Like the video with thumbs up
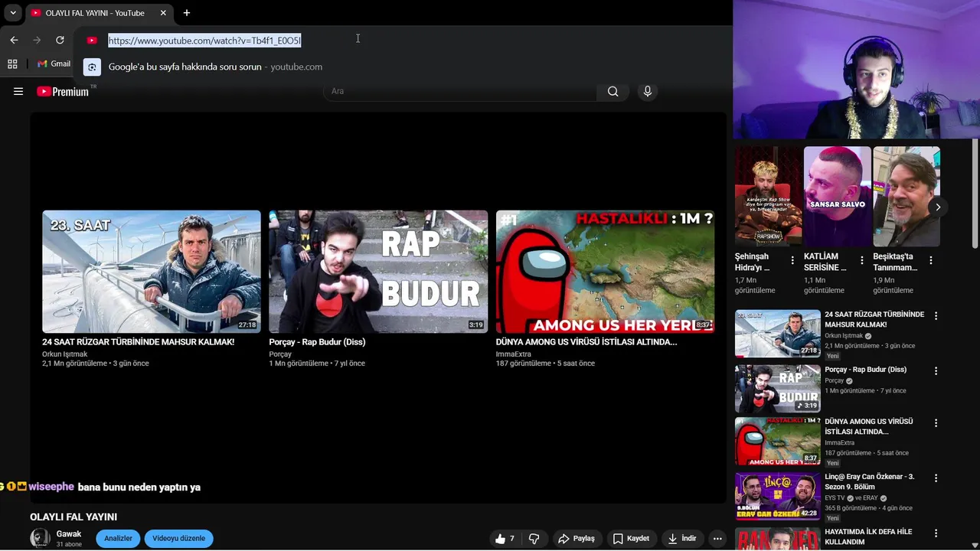This screenshot has width=980, height=551. 505,539
